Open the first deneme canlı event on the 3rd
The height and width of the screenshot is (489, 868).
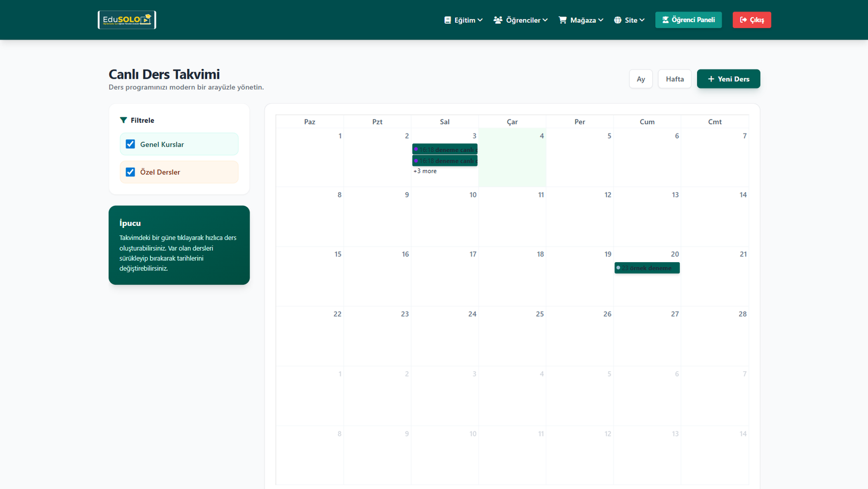[445, 149]
